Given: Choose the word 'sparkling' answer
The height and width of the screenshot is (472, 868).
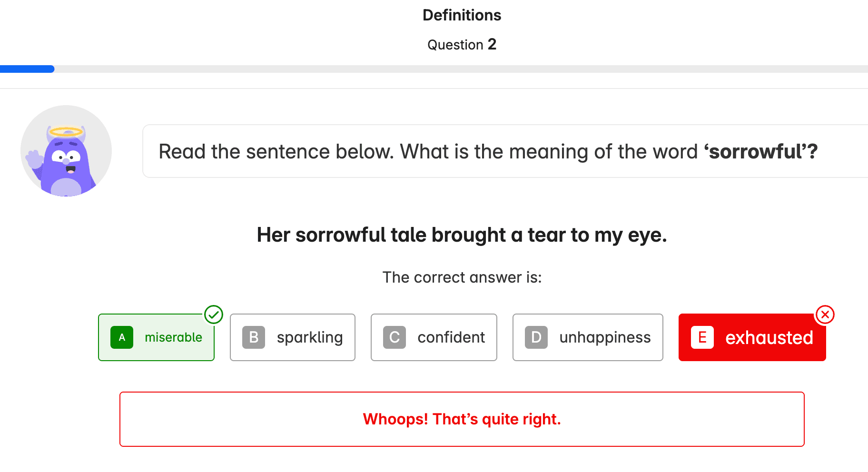Looking at the screenshot, I should pos(310,337).
